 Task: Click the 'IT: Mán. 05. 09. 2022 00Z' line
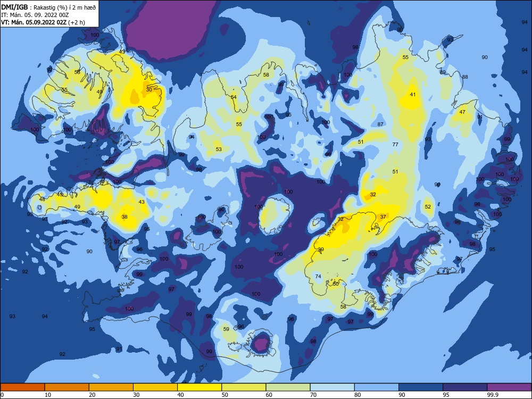[35, 15]
